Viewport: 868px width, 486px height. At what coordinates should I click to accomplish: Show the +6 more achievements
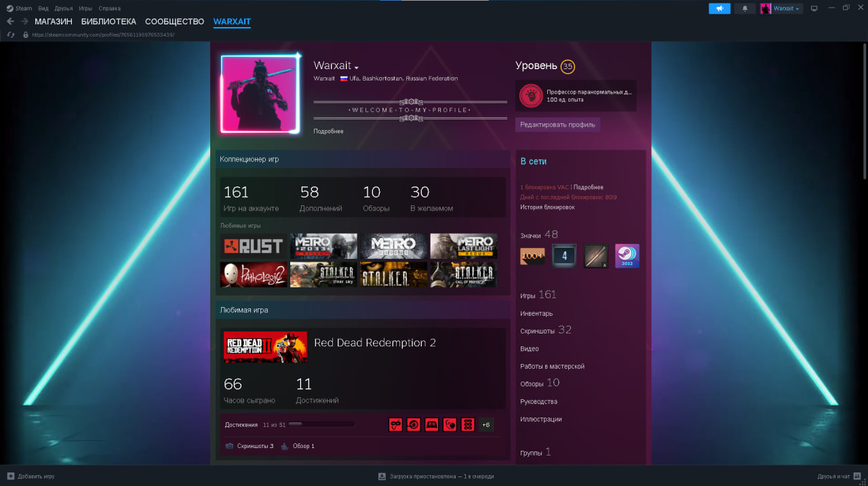[486, 425]
